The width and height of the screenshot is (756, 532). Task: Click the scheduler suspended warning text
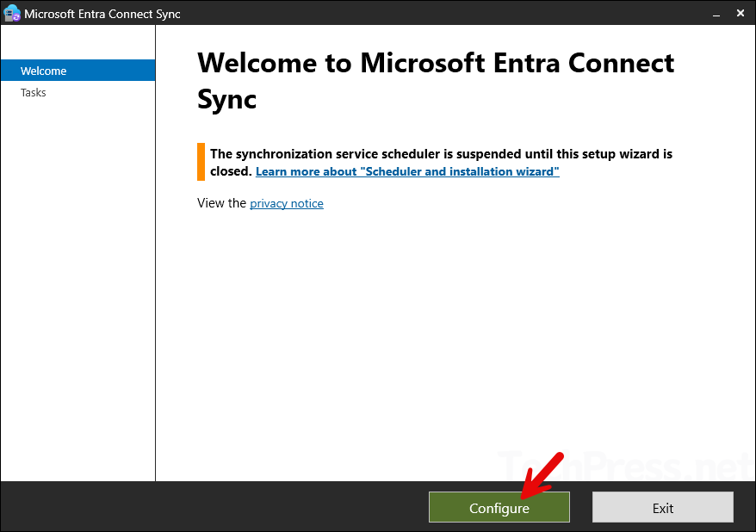pos(441,163)
